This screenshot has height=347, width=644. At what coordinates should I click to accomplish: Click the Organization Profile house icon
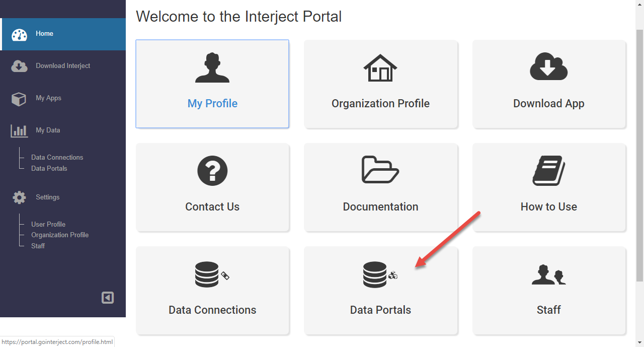click(x=380, y=68)
